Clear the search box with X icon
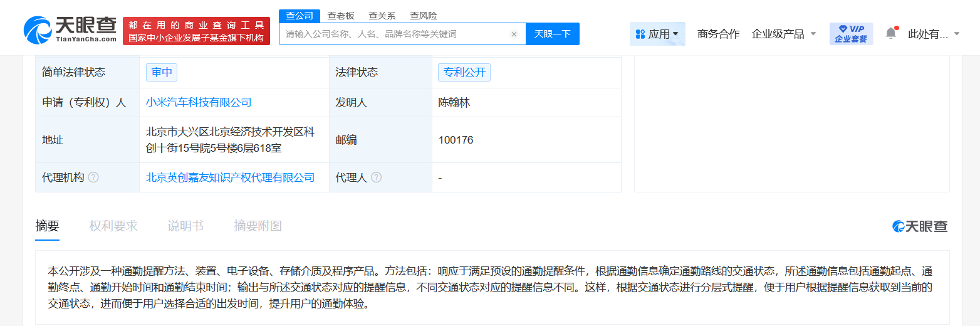980x326 pixels. coord(514,34)
